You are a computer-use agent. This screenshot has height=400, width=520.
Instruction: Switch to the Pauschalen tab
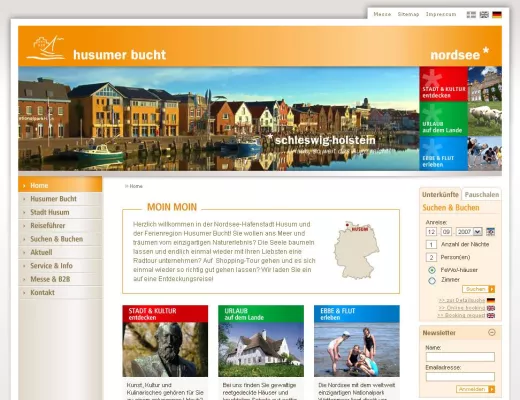pyautogui.click(x=482, y=195)
